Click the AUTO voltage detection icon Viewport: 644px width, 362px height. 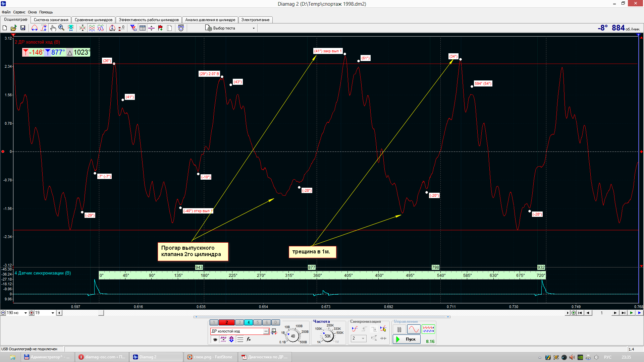coord(181,28)
